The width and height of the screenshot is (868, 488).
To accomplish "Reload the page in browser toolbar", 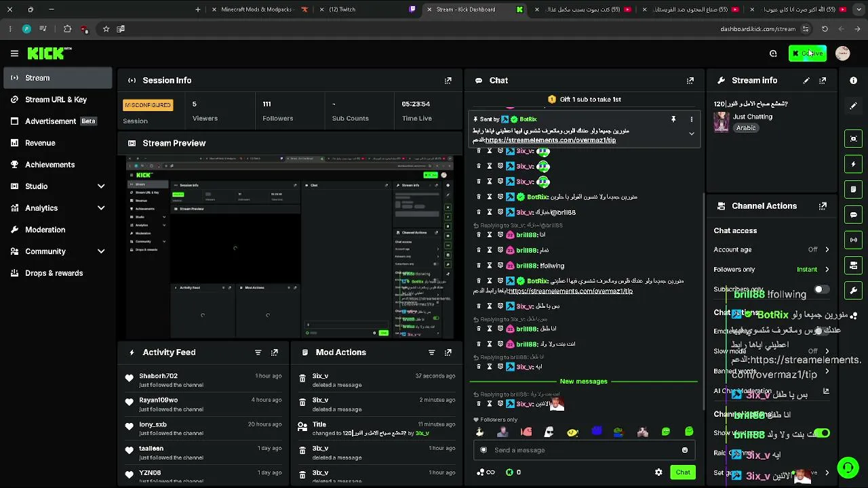I will click(x=825, y=29).
